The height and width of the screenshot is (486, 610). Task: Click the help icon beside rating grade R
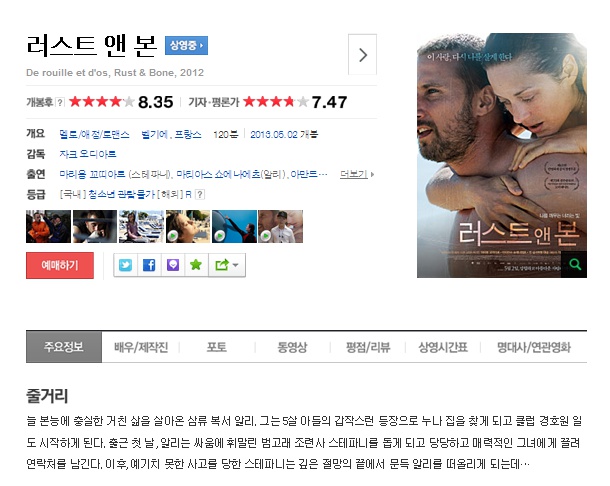(200, 194)
